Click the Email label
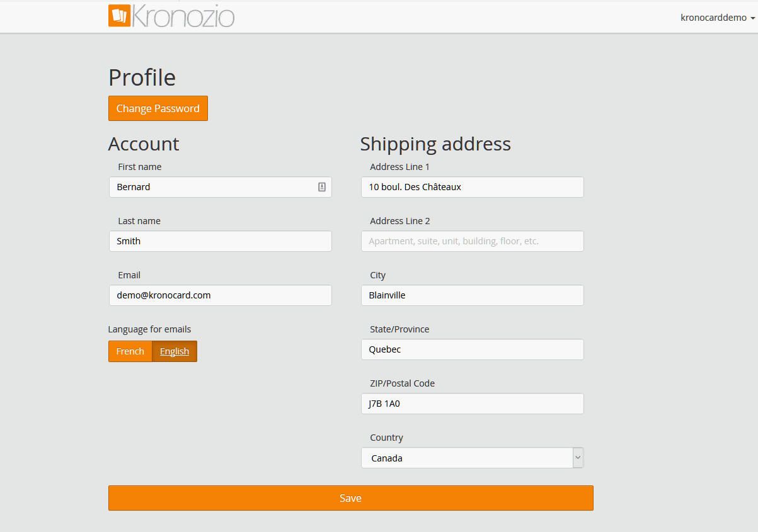The width and height of the screenshot is (758, 532). coord(129,275)
